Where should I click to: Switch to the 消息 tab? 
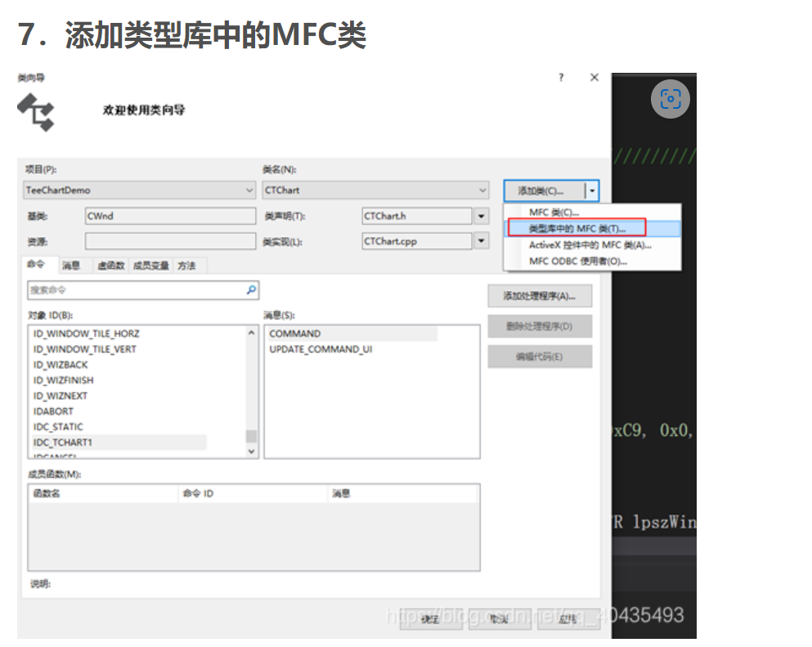click(71, 266)
